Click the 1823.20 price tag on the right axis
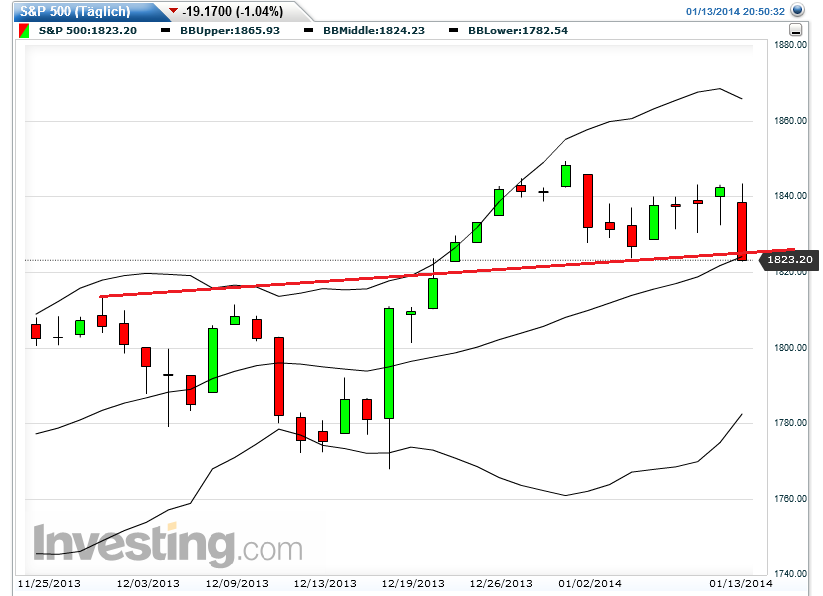This screenshot has height=596, width=823. point(789,259)
